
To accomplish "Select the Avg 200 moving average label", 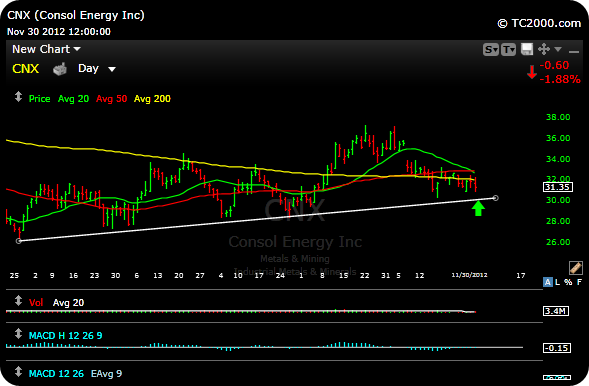I will 152,99.
